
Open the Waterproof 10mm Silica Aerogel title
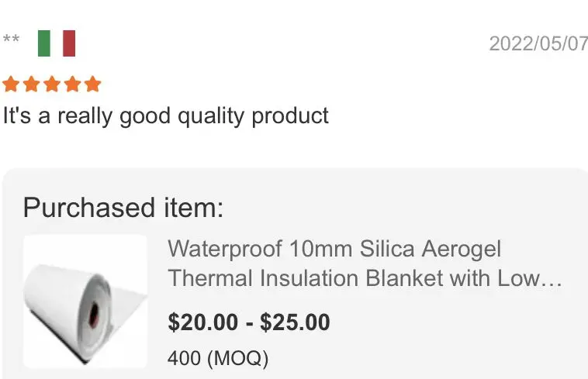pyautogui.click(x=334, y=249)
